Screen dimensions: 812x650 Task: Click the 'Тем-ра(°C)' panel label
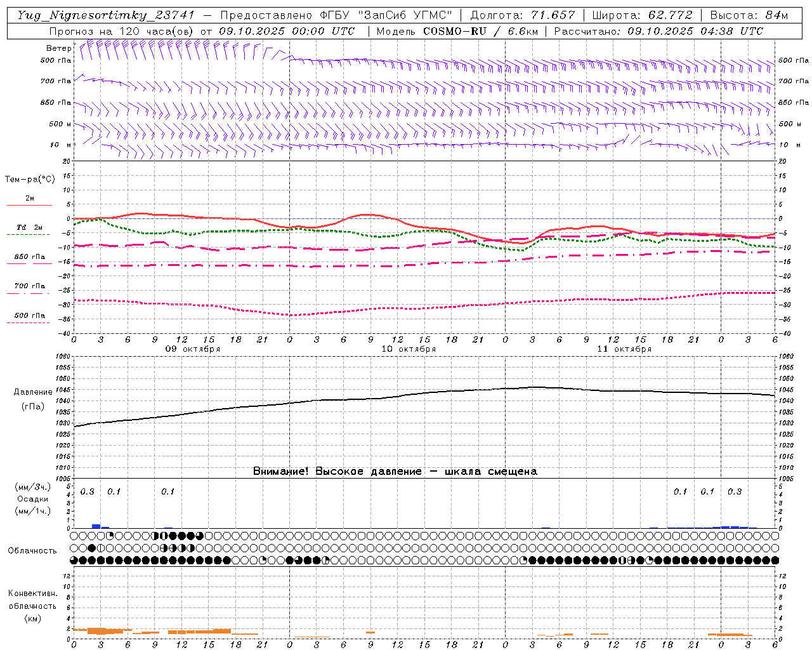30,180
